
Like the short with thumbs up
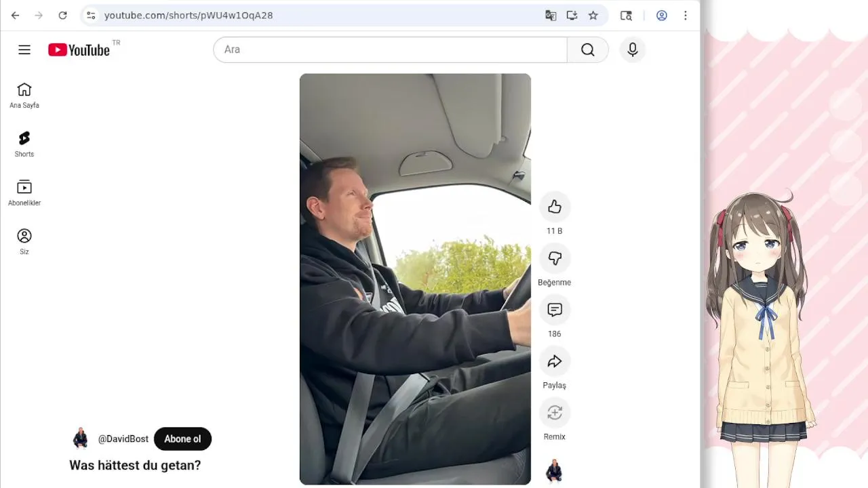coord(554,207)
